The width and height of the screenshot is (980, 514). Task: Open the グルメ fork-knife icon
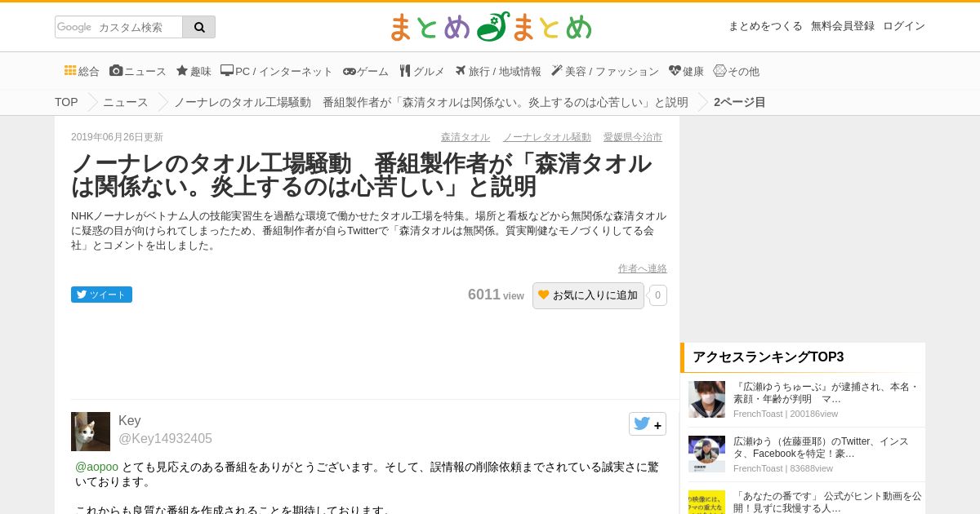click(405, 71)
